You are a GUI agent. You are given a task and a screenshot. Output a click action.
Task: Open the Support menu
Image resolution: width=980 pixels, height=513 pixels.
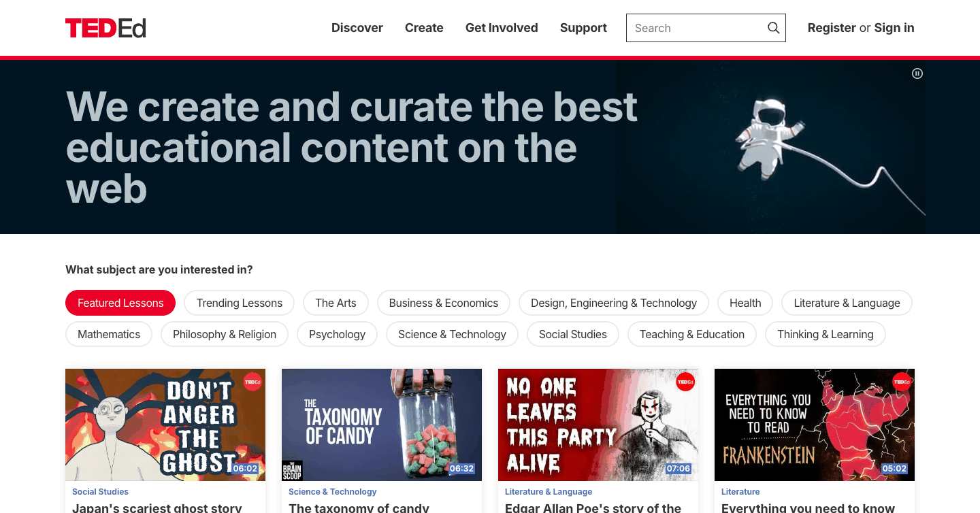[x=583, y=28]
